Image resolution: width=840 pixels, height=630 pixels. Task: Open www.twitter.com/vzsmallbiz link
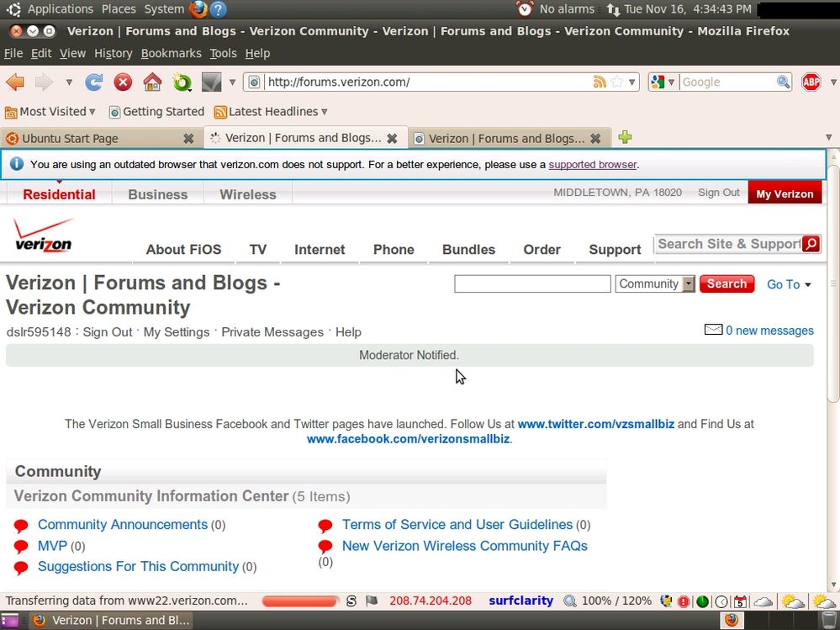595,424
